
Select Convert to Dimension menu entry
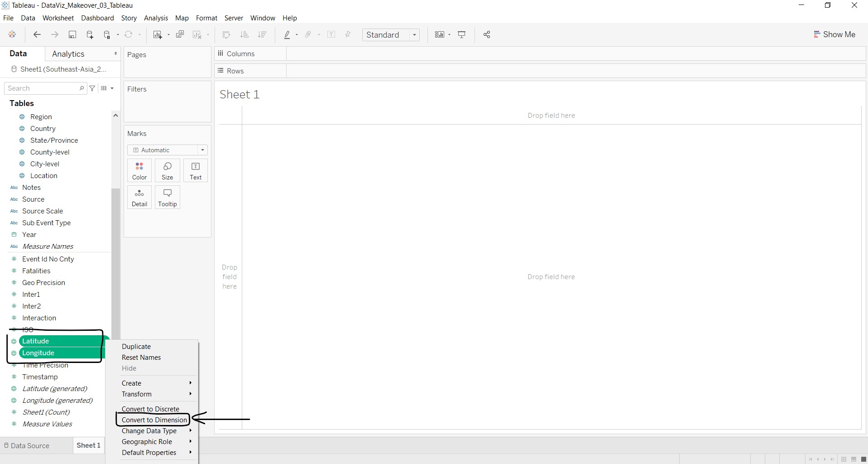[154, 420]
